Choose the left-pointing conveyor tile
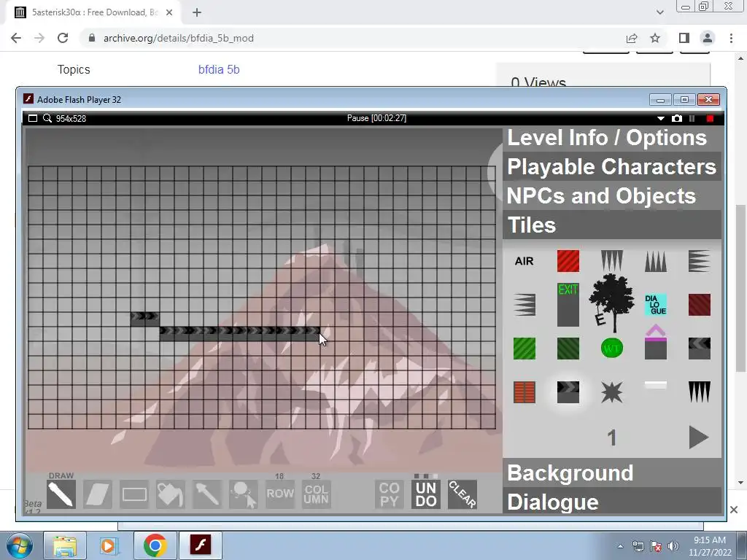The width and height of the screenshot is (747, 560). (700, 349)
